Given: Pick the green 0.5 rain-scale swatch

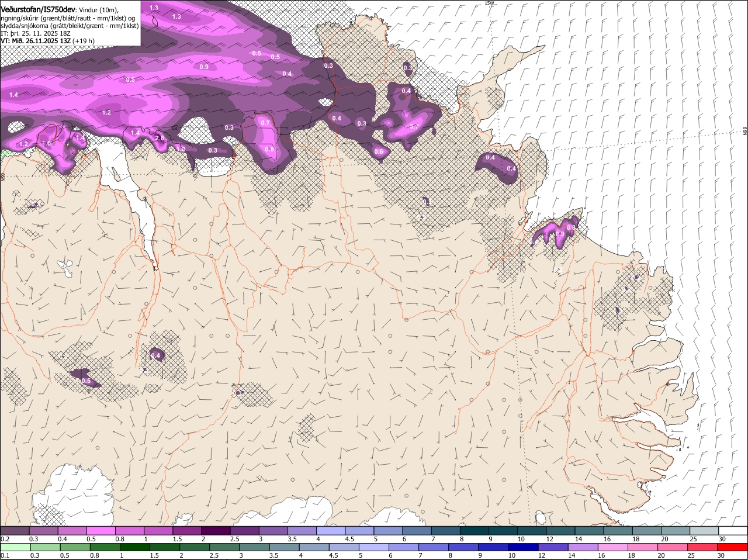Looking at the screenshot, I should click(x=75, y=547).
